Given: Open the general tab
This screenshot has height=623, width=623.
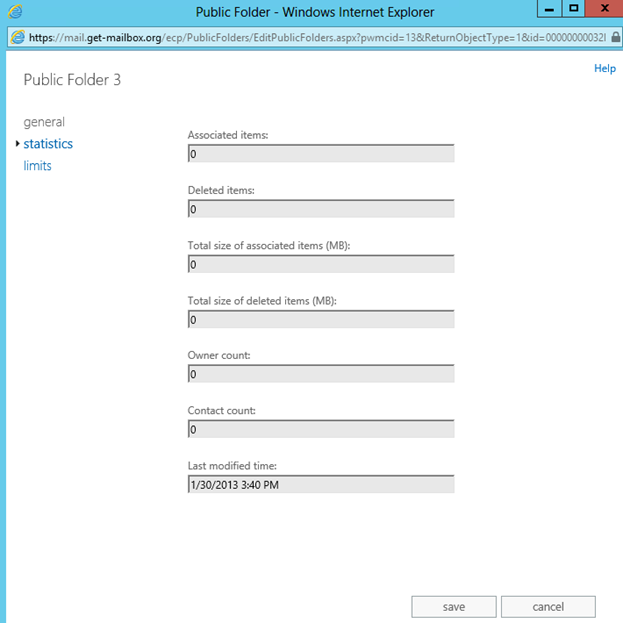Looking at the screenshot, I should [44, 122].
